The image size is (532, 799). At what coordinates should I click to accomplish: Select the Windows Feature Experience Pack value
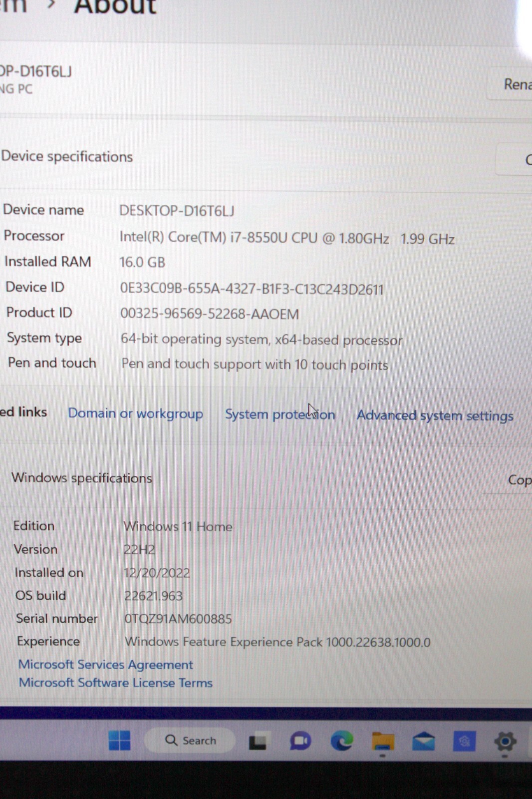[277, 642]
